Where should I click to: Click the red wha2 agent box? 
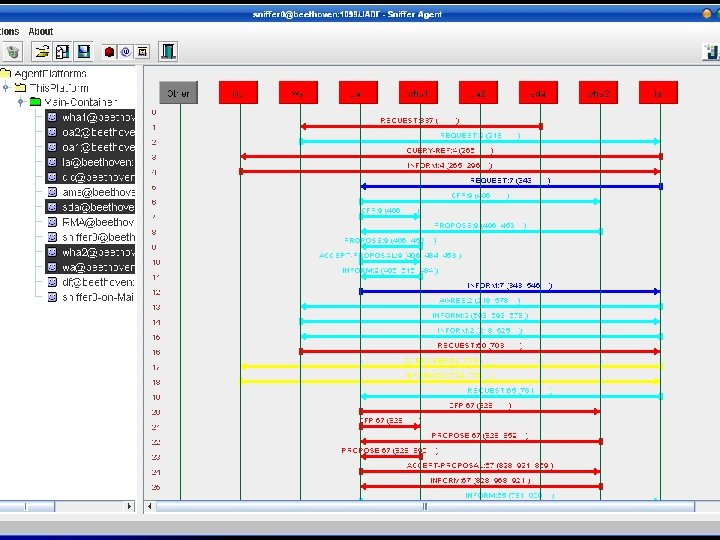tap(598, 93)
